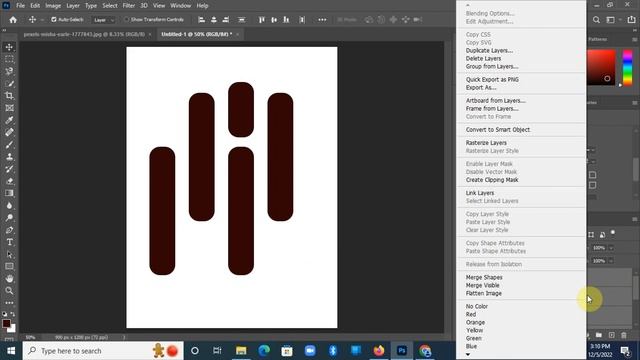The width and height of the screenshot is (640, 360).
Task: Click align top edges icon
Action: point(262,20)
